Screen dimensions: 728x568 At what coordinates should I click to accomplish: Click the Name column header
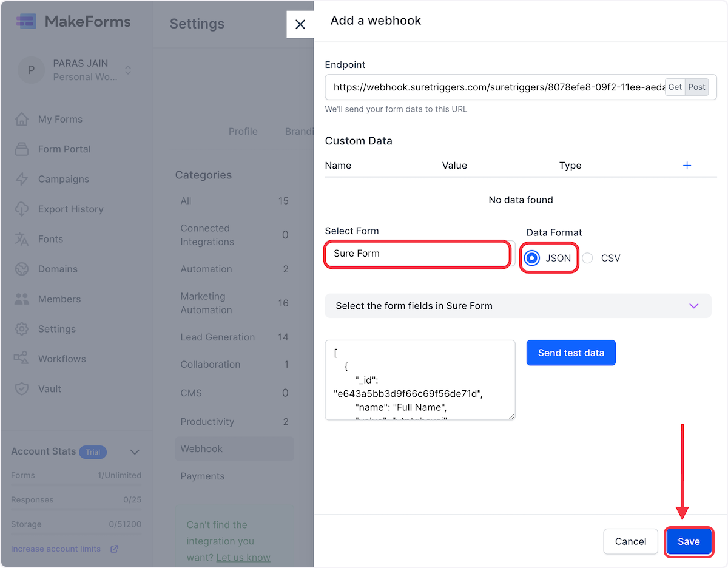pos(338,165)
